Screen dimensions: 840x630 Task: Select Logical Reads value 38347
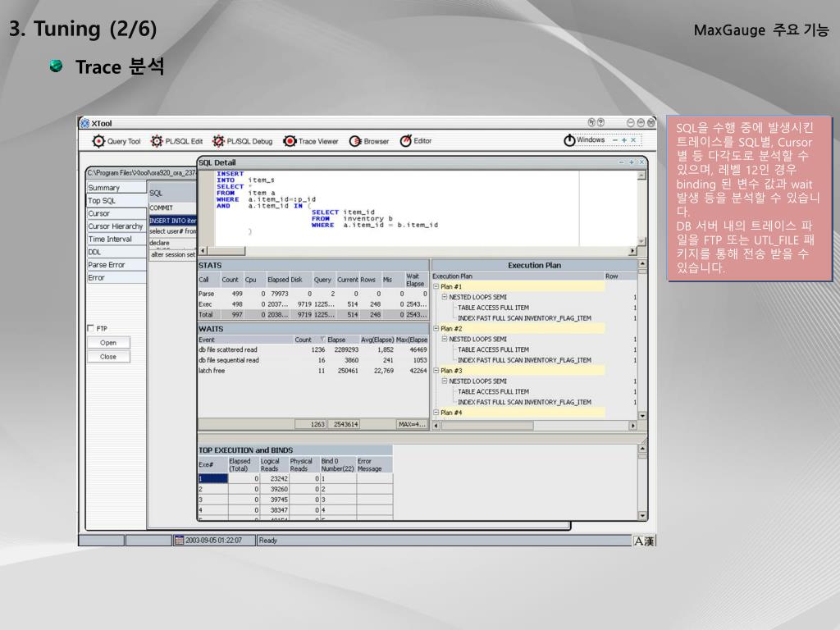274,510
